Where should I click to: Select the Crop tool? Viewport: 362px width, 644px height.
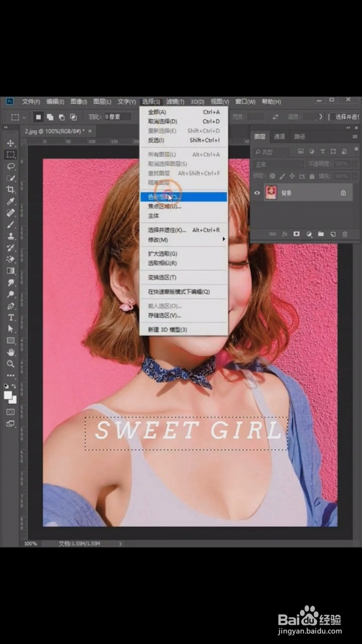[11, 189]
